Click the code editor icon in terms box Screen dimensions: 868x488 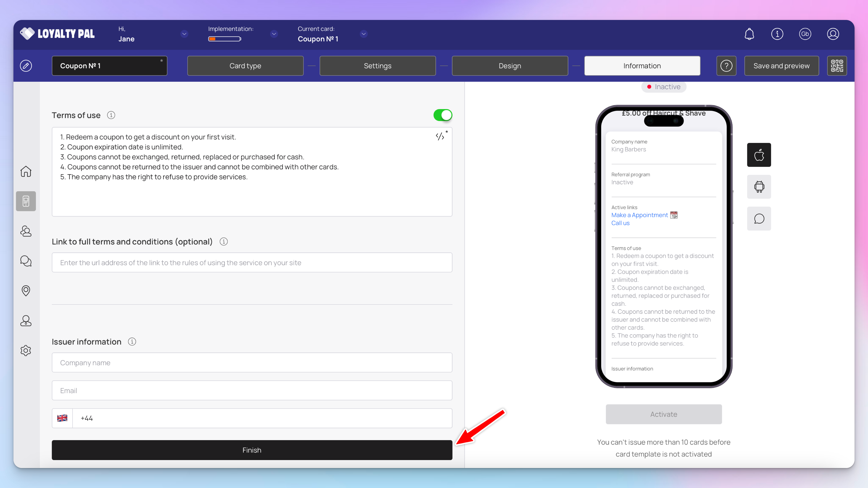(x=440, y=136)
